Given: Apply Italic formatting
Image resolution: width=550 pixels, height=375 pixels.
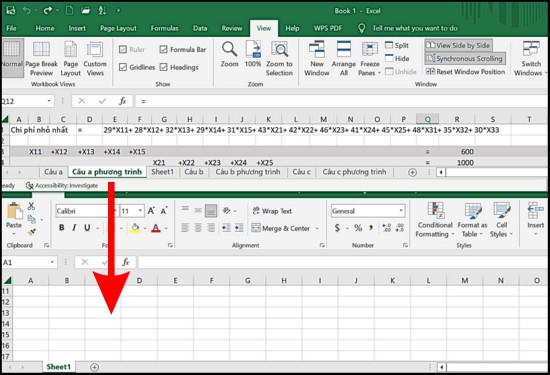Looking at the screenshot, I should [74, 228].
